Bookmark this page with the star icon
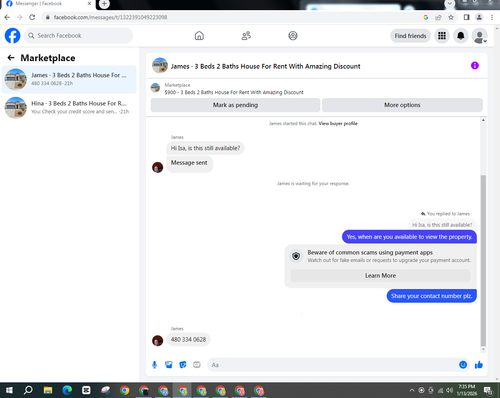Viewport: 500px width, 398px height. pyautogui.click(x=451, y=17)
